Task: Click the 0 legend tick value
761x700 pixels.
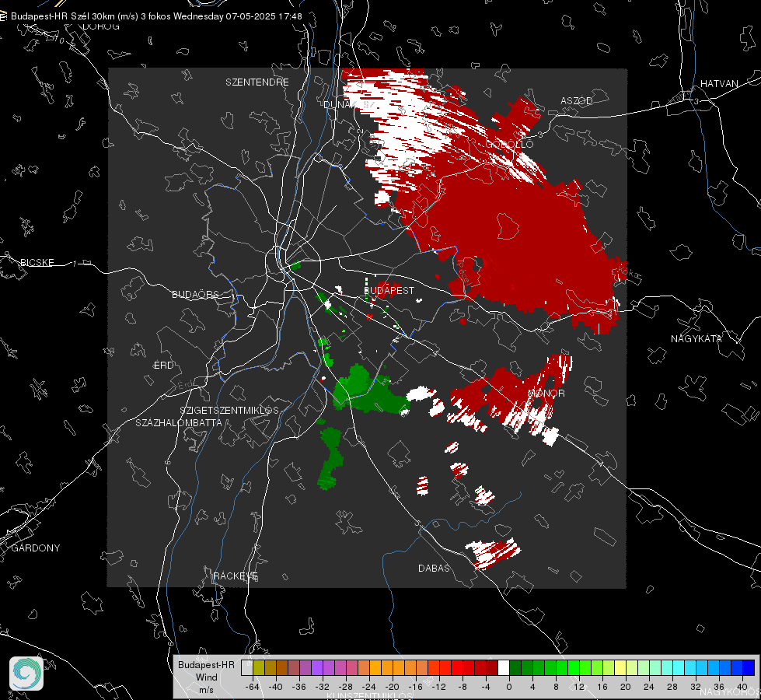Action: (x=509, y=687)
